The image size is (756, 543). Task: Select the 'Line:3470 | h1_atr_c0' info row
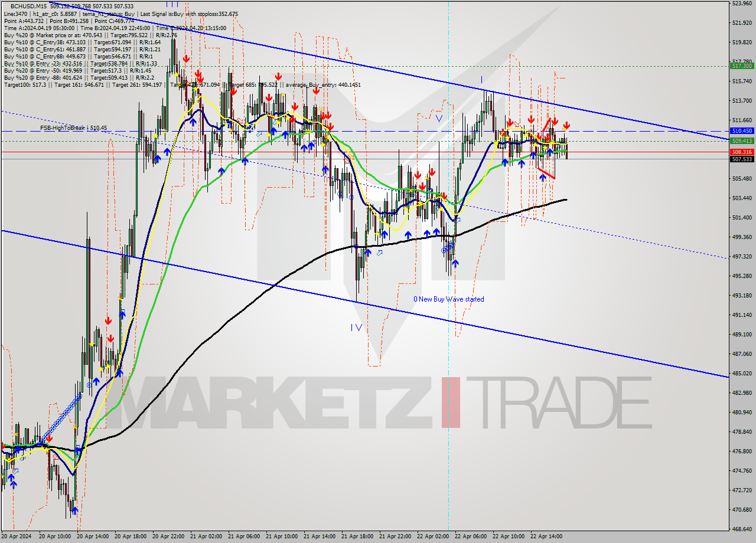tap(121, 13)
